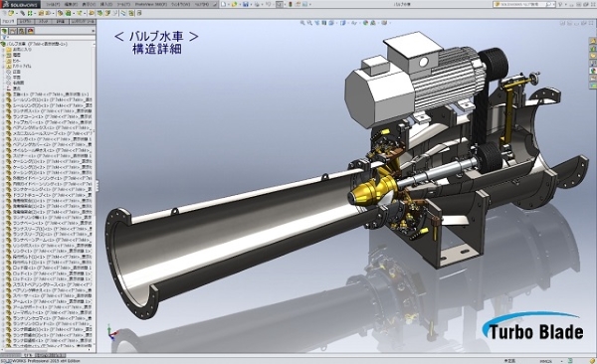Click the Save icon in title bar
The height and width of the screenshot is (364, 597).
tap(246, 4)
